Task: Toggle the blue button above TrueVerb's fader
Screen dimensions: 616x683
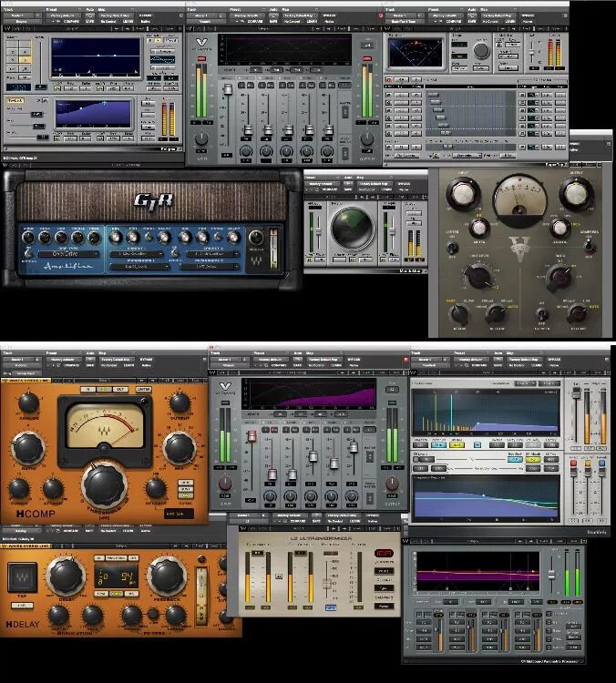Action: click(x=602, y=464)
